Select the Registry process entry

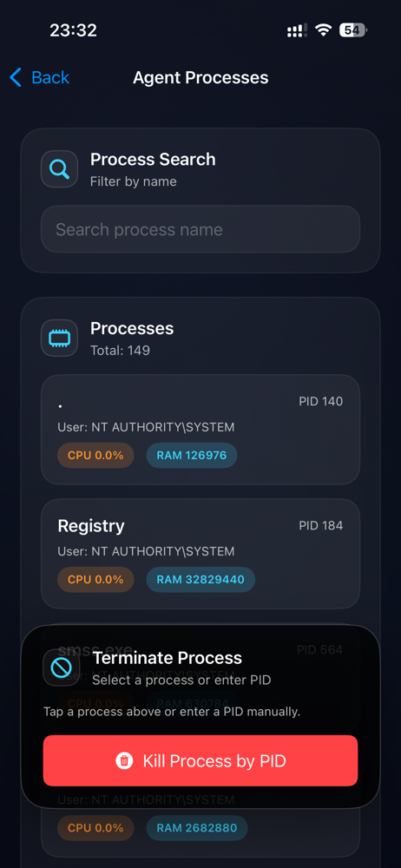pos(200,554)
